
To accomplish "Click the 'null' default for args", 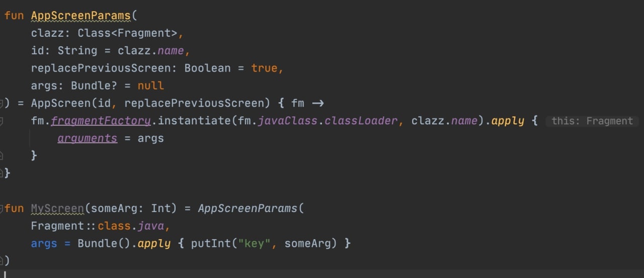I will (150, 86).
